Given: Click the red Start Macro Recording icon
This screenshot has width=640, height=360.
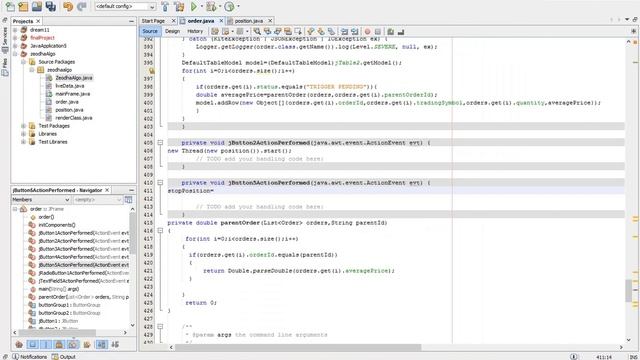Looking at the screenshot, I should pyautogui.click(x=367, y=31).
